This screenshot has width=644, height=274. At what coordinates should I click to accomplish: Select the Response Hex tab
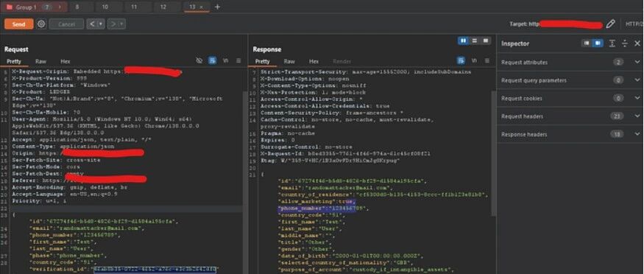(314, 61)
